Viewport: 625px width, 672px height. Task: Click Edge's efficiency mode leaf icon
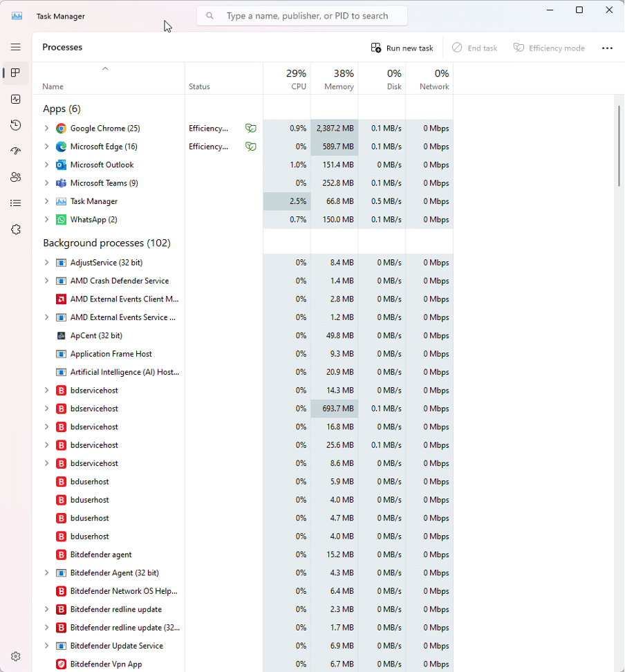[251, 147]
